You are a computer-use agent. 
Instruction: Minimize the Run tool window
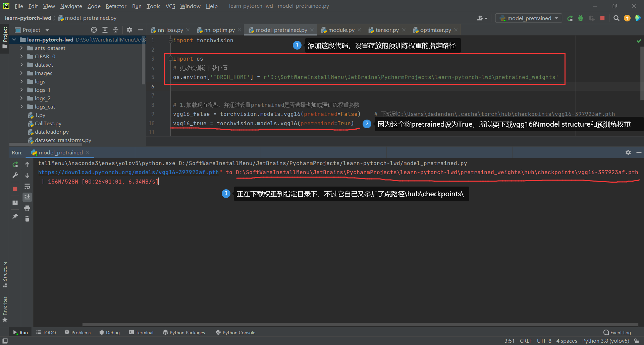(x=639, y=152)
